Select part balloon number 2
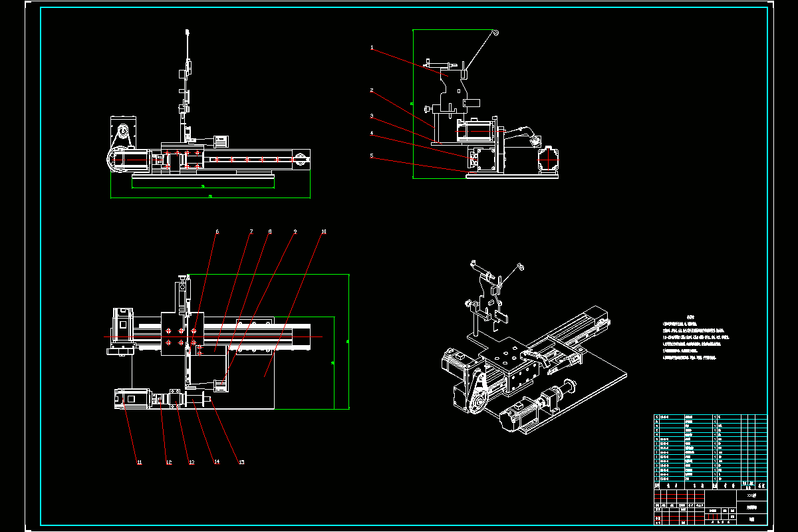 click(372, 90)
